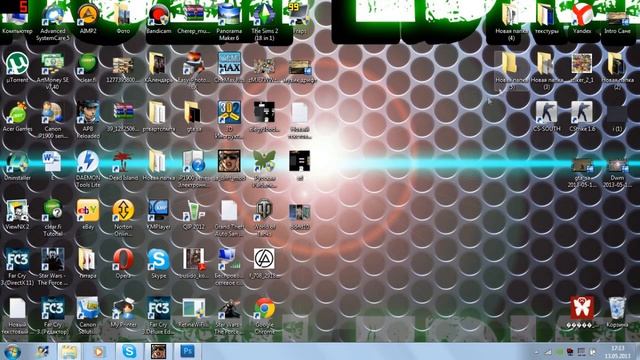Viewport: 640px width, 360px height.
Task: Open the µTorrent desktop shortcut
Action: pos(17,68)
